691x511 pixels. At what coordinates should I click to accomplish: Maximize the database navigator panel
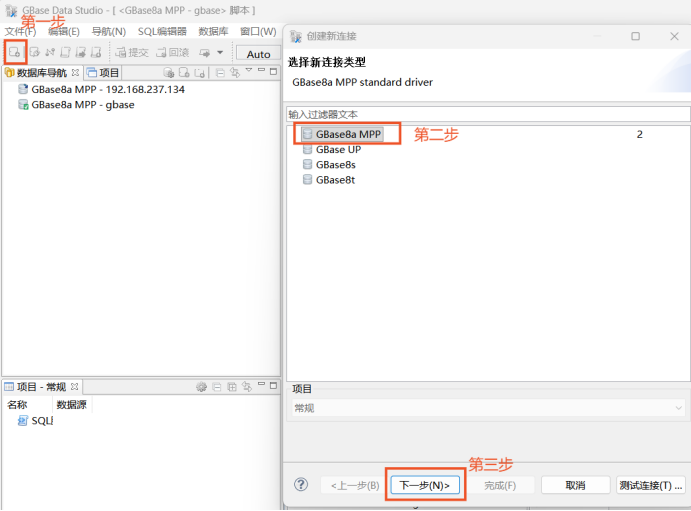(273, 71)
